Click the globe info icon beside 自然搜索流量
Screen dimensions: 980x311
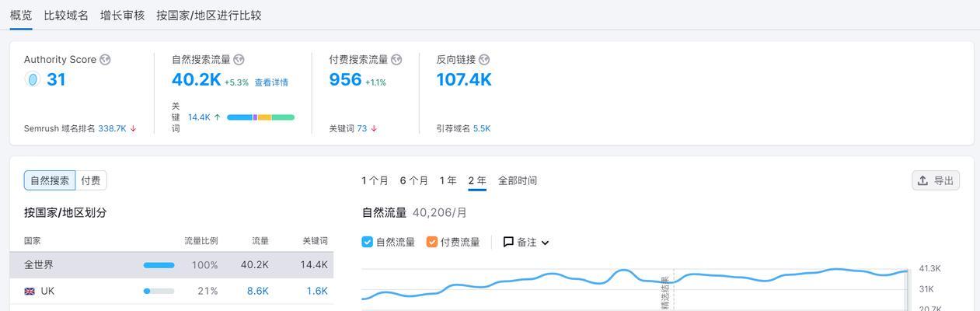tap(239, 60)
